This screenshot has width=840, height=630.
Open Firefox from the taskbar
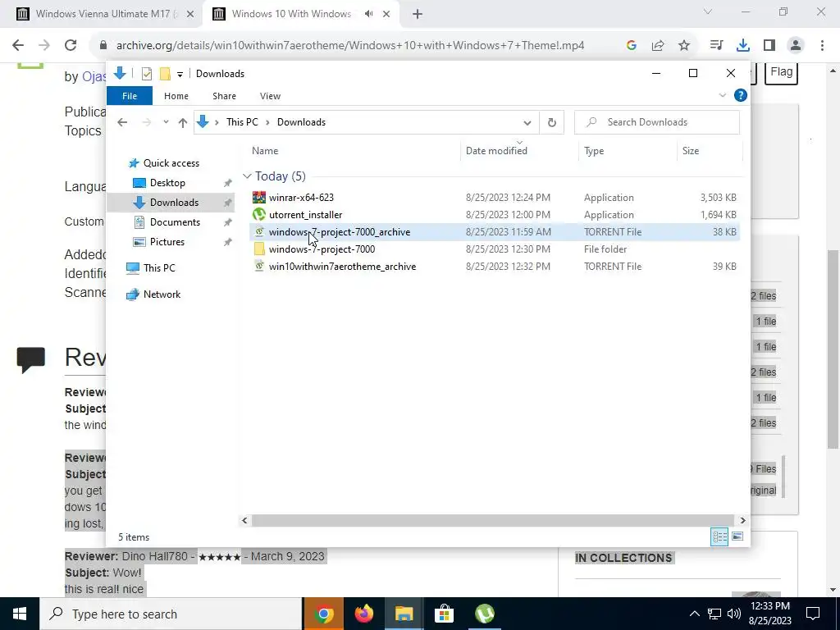pyautogui.click(x=363, y=614)
